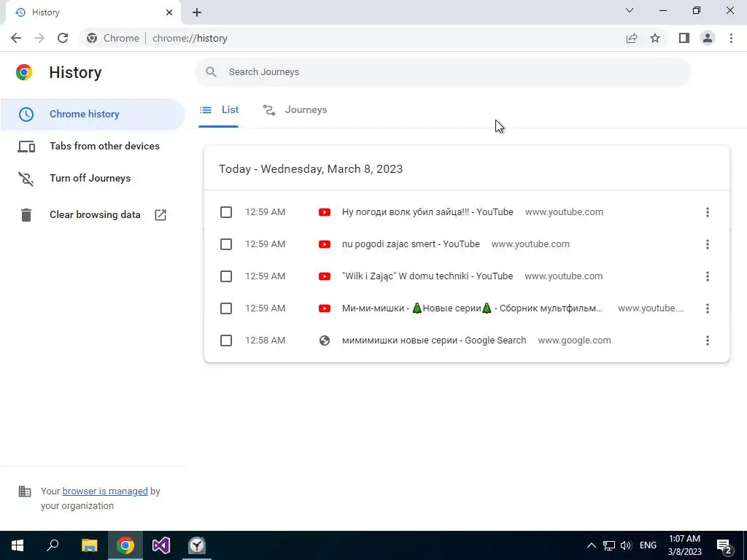Viewport: 747px width, 560px height.
Task: Click the ENG language indicator
Action: (648, 545)
